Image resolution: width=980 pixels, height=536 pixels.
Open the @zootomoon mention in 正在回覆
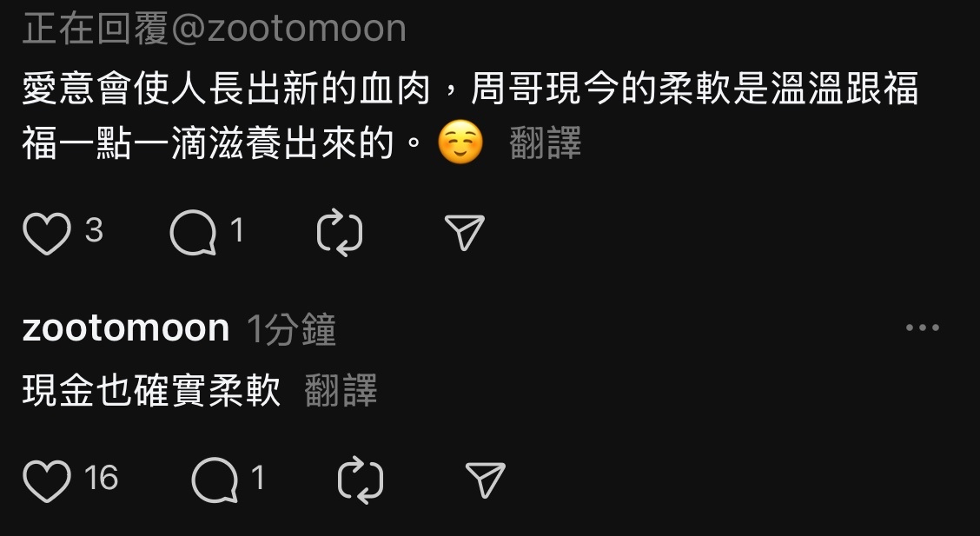288,29
